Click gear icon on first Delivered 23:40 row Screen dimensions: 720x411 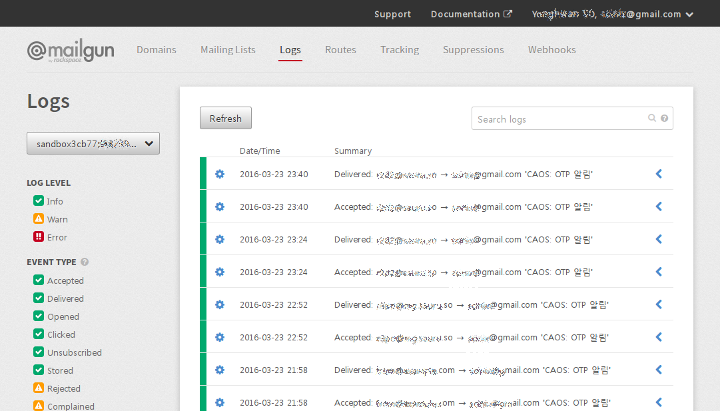(220, 174)
